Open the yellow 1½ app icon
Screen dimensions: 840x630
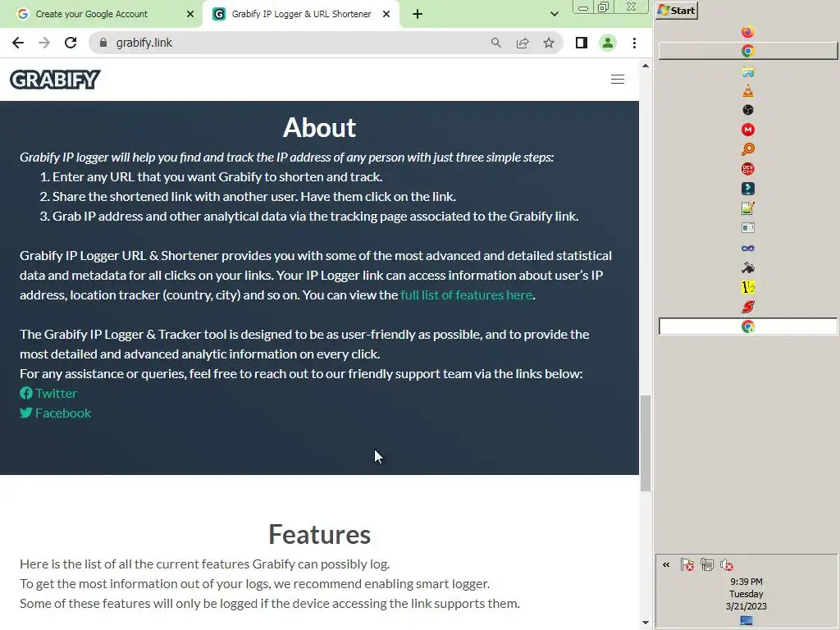[x=748, y=288]
